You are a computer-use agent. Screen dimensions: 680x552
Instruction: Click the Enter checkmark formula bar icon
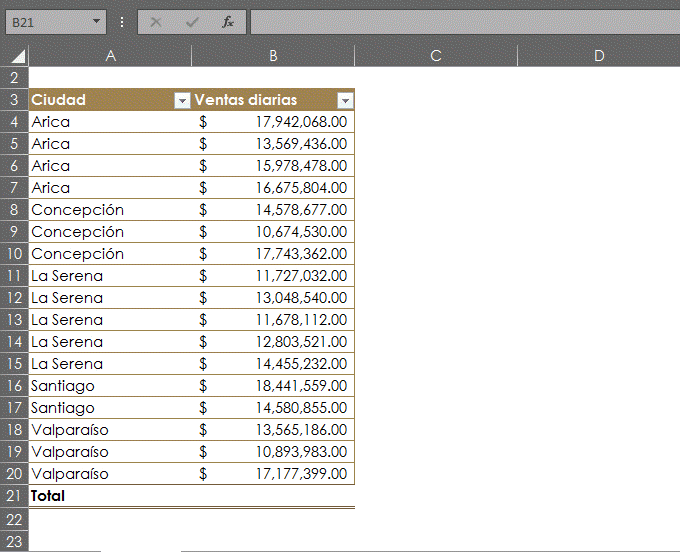click(192, 22)
